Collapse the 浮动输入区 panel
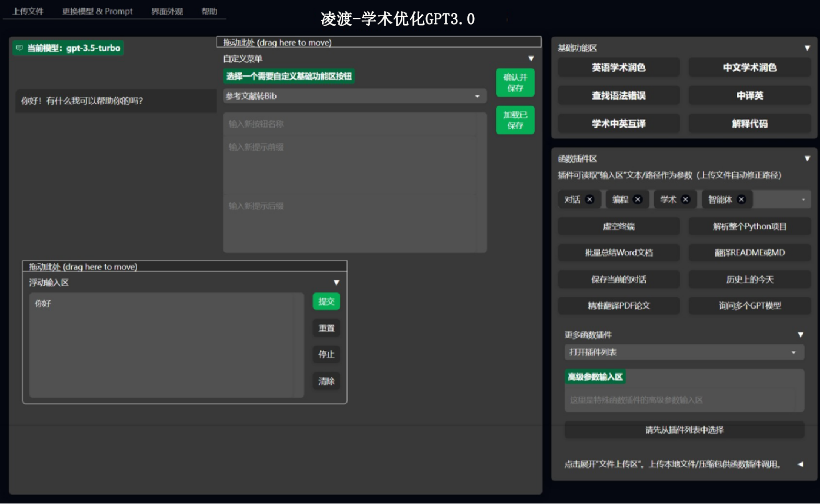820x504 pixels. click(x=336, y=283)
